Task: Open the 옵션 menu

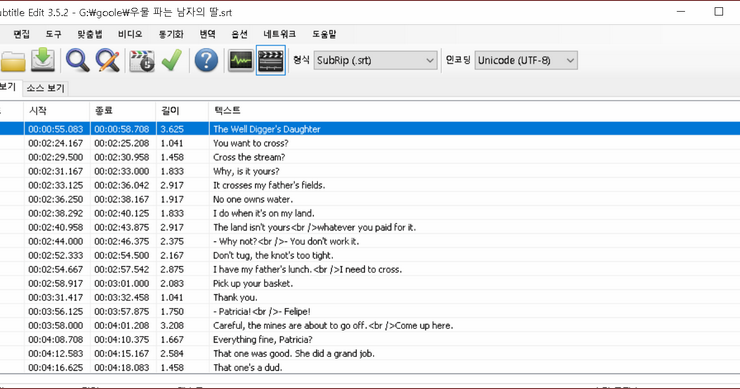Action: [x=239, y=34]
